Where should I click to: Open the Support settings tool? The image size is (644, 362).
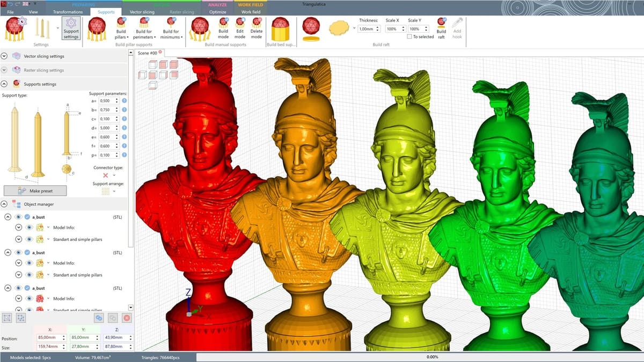coord(71,28)
